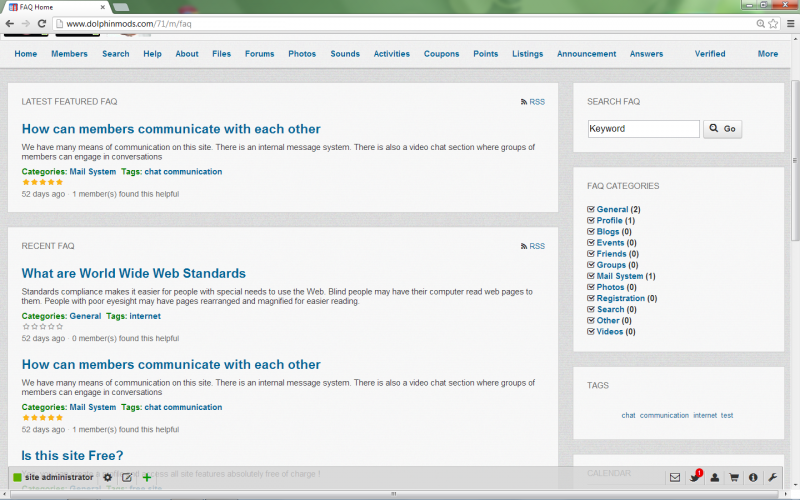Open the mail envelope icon in the member toolbar
Image resolution: width=800 pixels, height=500 pixels.
674,478
